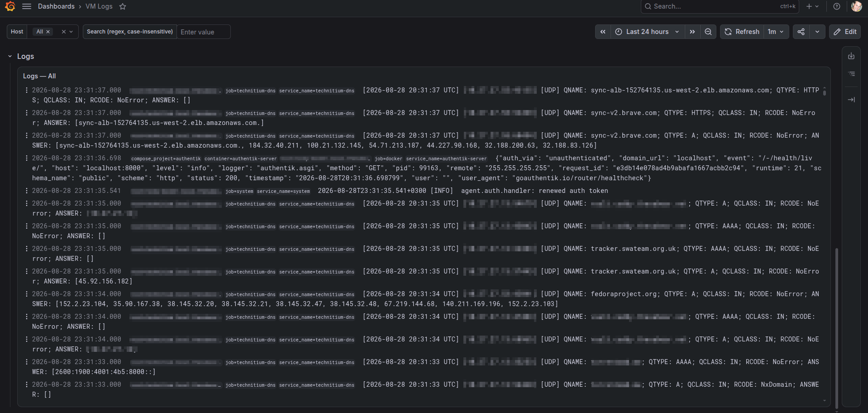
Task: Open menu for sync-alb HTTPS log line
Action: point(27,90)
